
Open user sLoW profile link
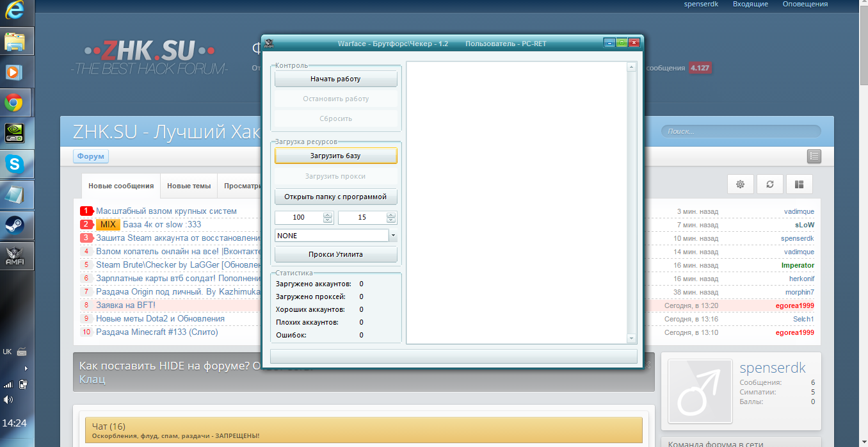(x=805, y=225)
